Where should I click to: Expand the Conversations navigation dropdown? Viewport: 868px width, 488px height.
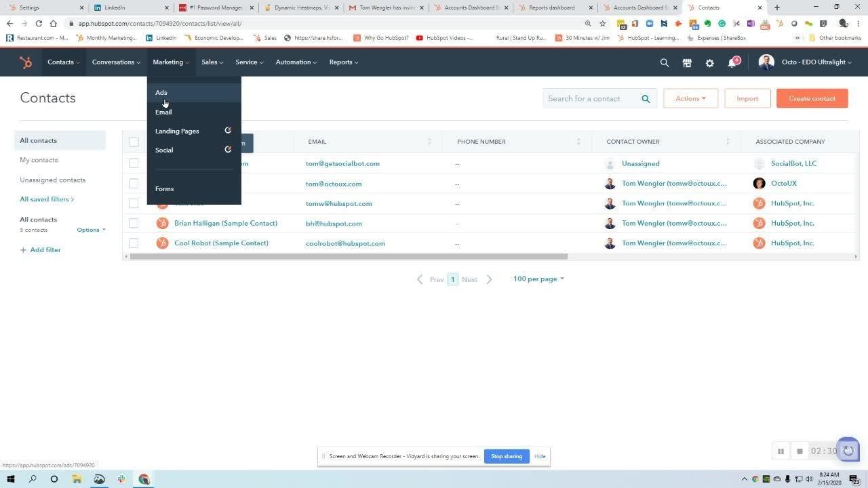tap(116, 62)
